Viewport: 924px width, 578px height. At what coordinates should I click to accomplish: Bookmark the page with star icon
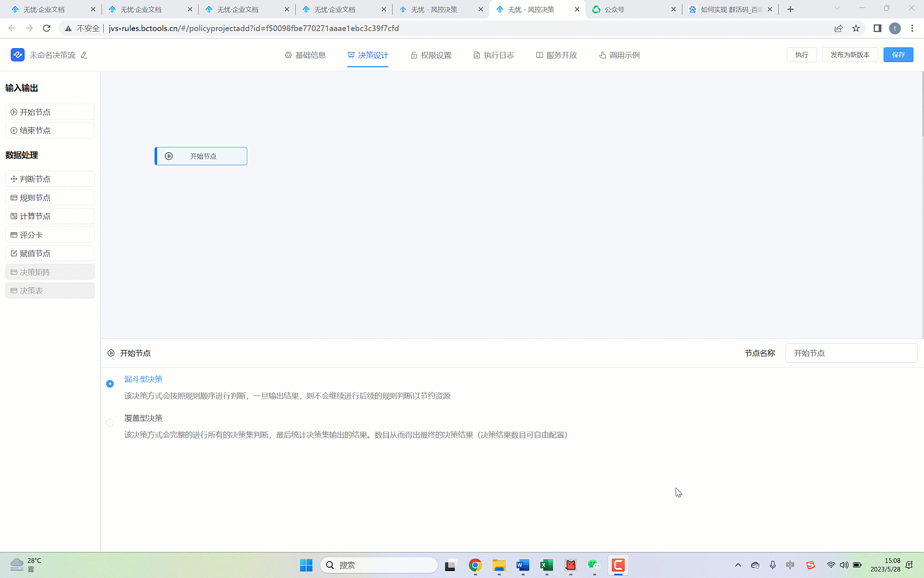tap(856, 28)
